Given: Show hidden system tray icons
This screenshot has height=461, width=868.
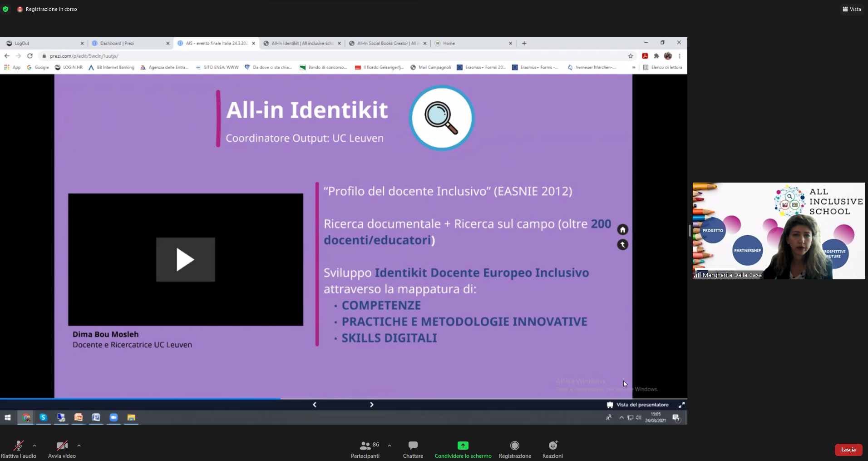Looking at the screenshot, I should pos(621,417).
